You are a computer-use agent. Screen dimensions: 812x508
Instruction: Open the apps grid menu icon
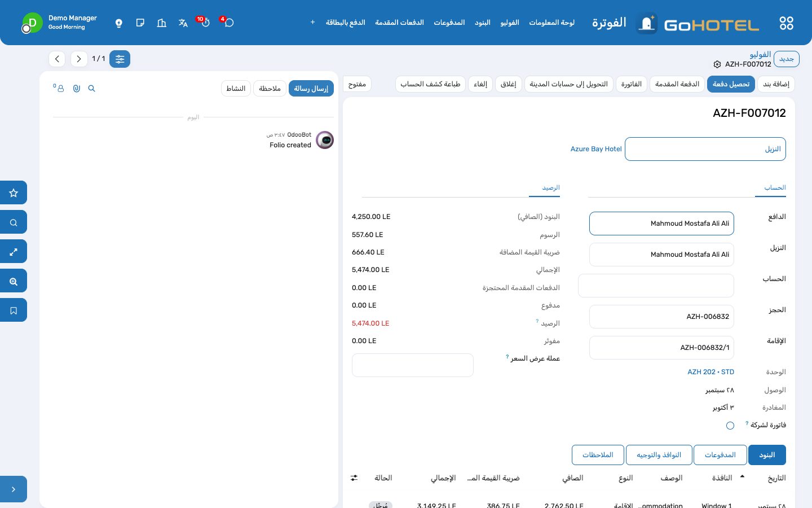(x=786, y=23)
